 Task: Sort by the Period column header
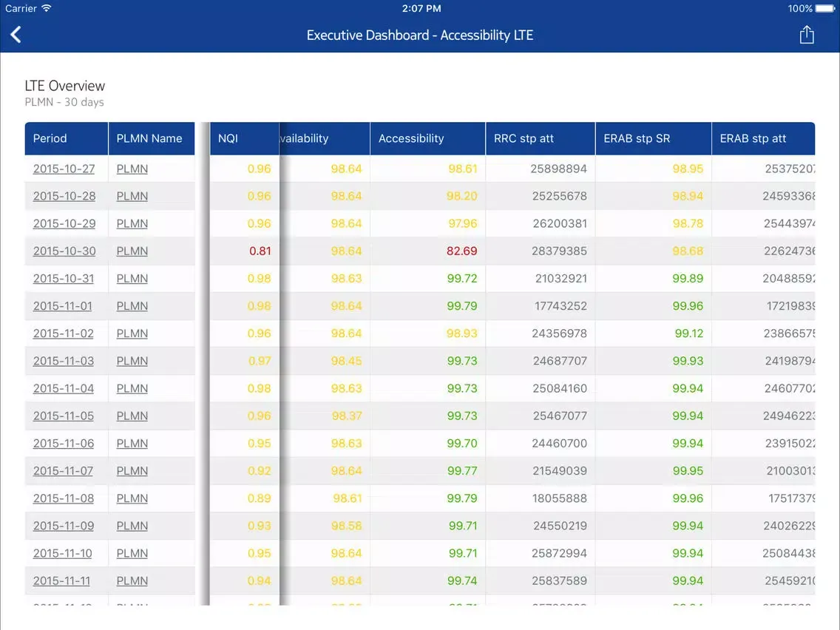pos(50,138)
